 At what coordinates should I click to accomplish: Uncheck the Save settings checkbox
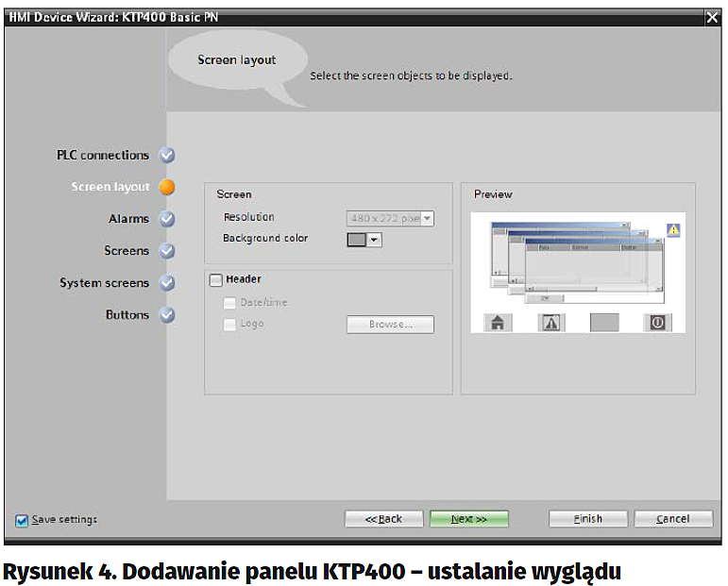click(x=22, y=520)
